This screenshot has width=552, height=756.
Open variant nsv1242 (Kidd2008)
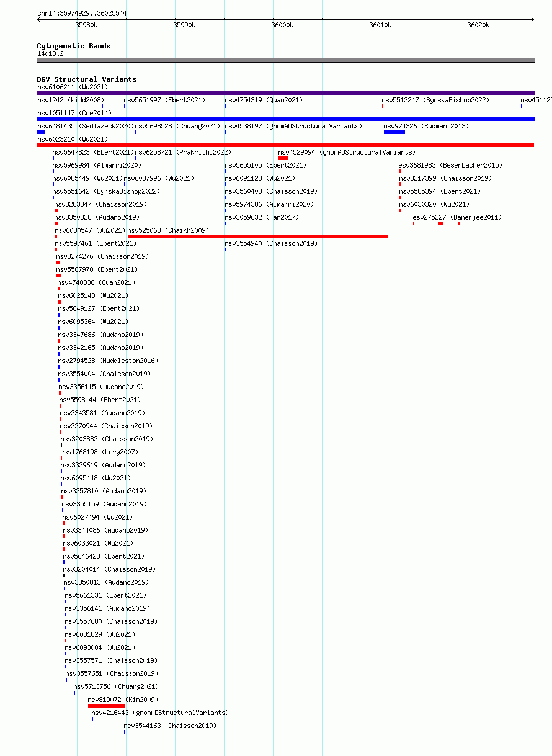[71, 100]
